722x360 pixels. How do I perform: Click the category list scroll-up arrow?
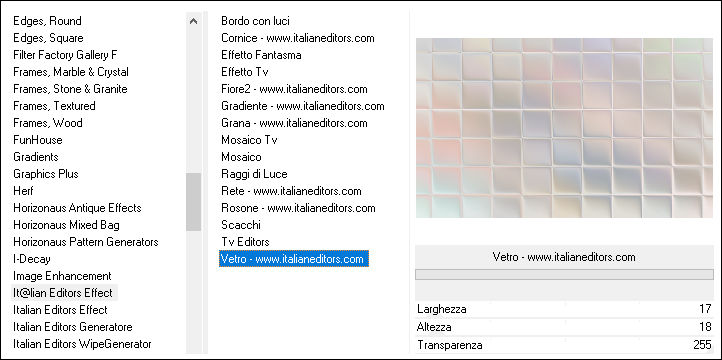(194, 21)
